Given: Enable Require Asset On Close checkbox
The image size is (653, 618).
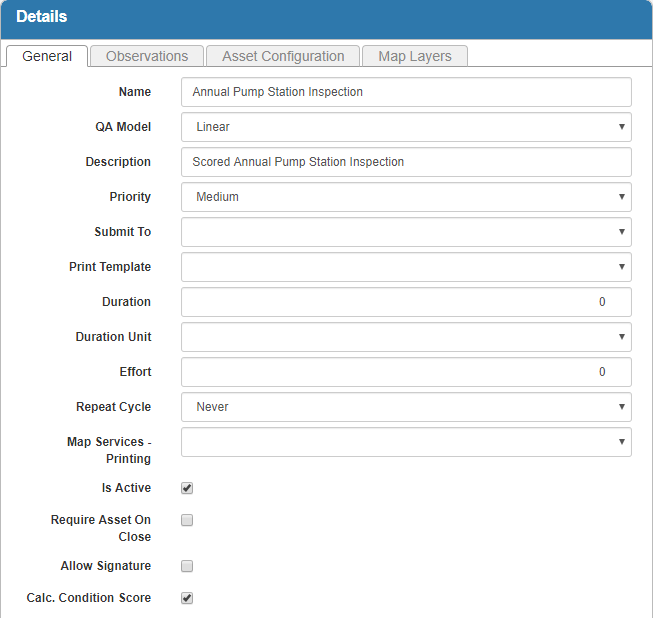Looking at the screenshot, I should (x=187, y=520).
